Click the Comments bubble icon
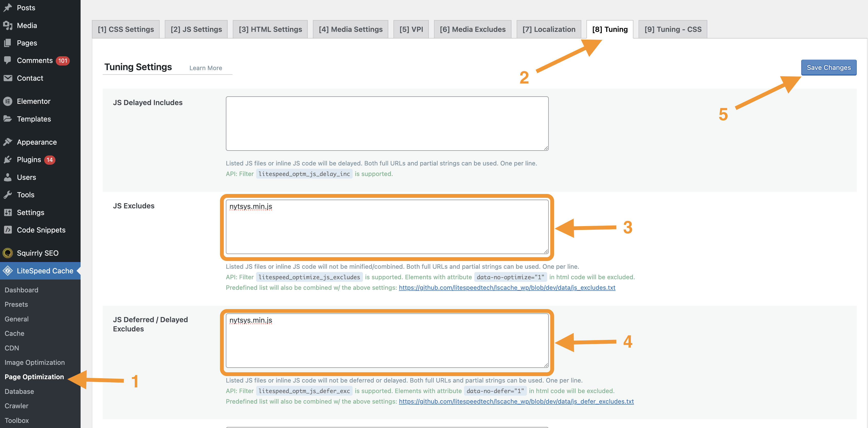The image size is (868, 428). click(x=8, y=60)
